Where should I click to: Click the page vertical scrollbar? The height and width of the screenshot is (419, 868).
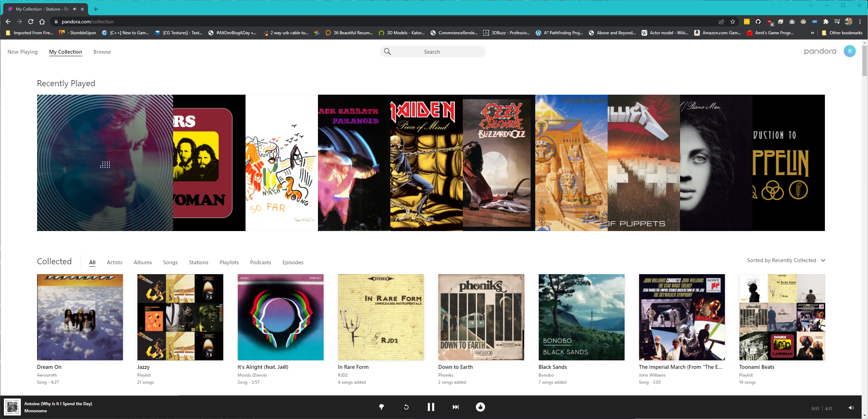pos(864,60)
